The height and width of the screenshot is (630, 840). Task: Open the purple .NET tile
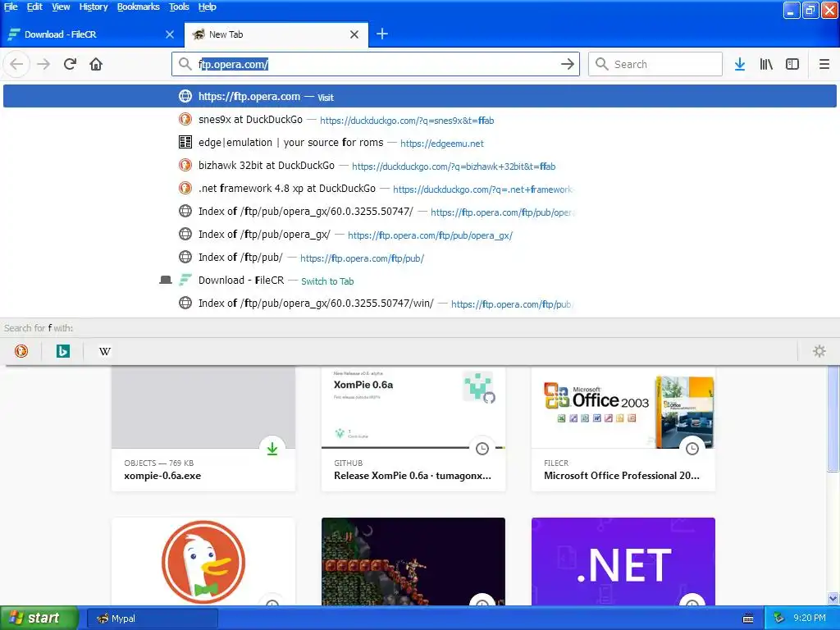(x=623, y=561)
